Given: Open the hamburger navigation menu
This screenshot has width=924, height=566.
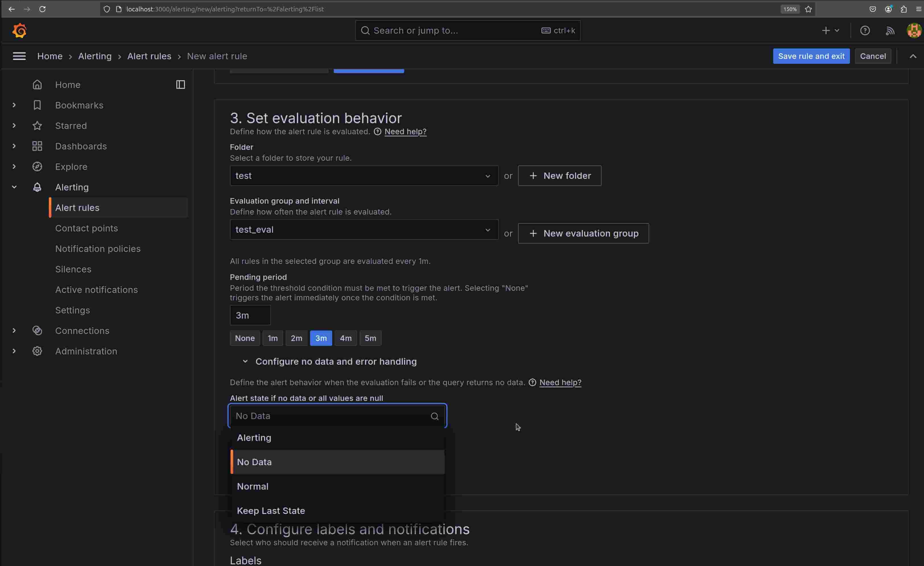Looking at the screenshot, I should (x=19, y=56).
